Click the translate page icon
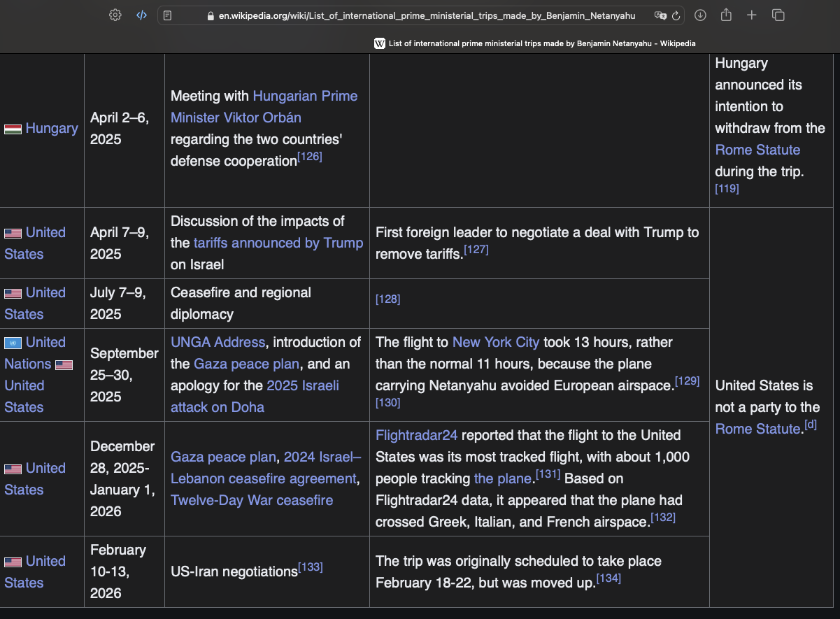Image resolution: width=840 pixels, height=619 pixels. 660,15
